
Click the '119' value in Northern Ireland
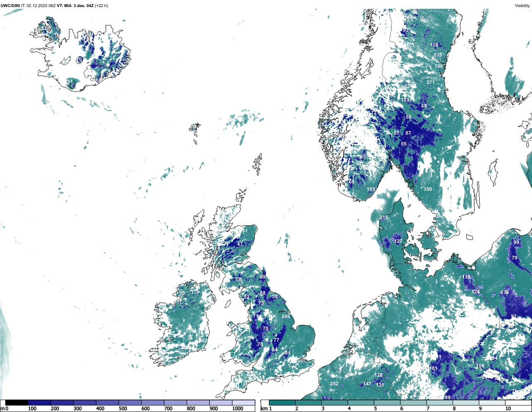tap(195, 292)
